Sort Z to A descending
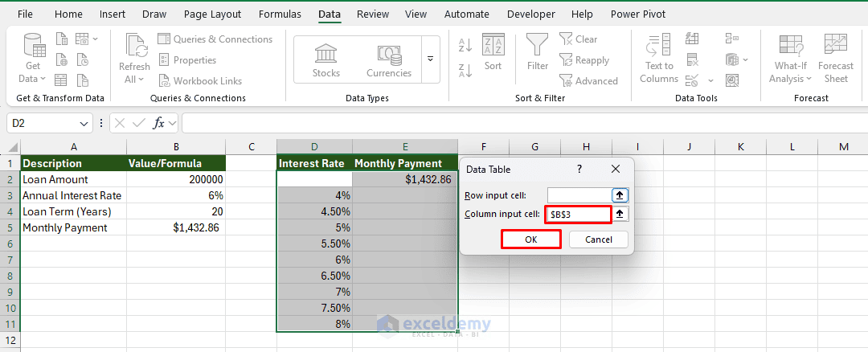The width and height of the screenshot is (868, 352). (x=465, y=70)
